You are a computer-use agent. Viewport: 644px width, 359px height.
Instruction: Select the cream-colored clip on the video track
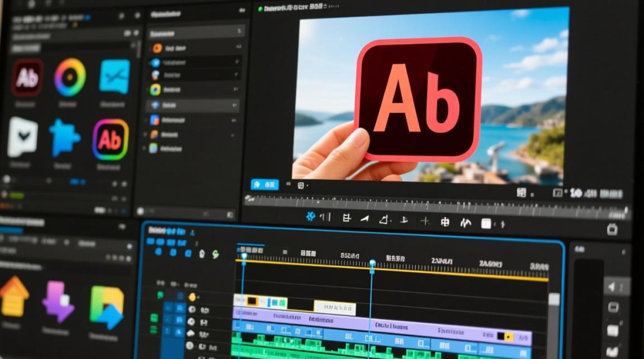pos(334,308)
